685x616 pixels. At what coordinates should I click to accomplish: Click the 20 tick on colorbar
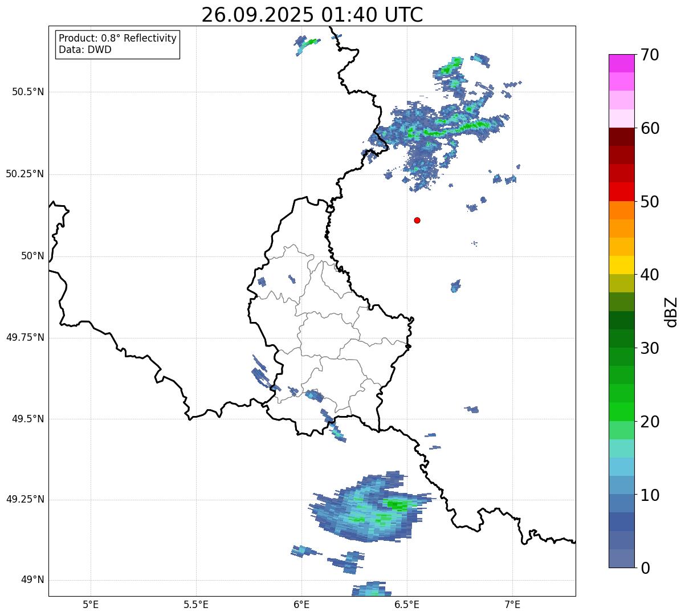pos(649,422)
